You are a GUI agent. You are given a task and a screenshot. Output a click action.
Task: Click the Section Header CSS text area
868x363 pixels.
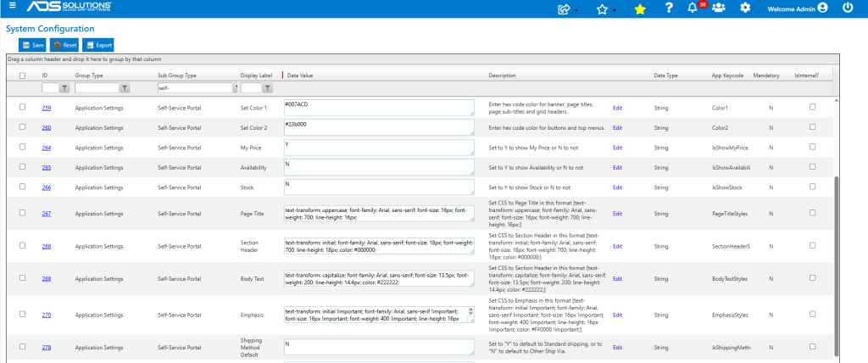tap(379, 246)
